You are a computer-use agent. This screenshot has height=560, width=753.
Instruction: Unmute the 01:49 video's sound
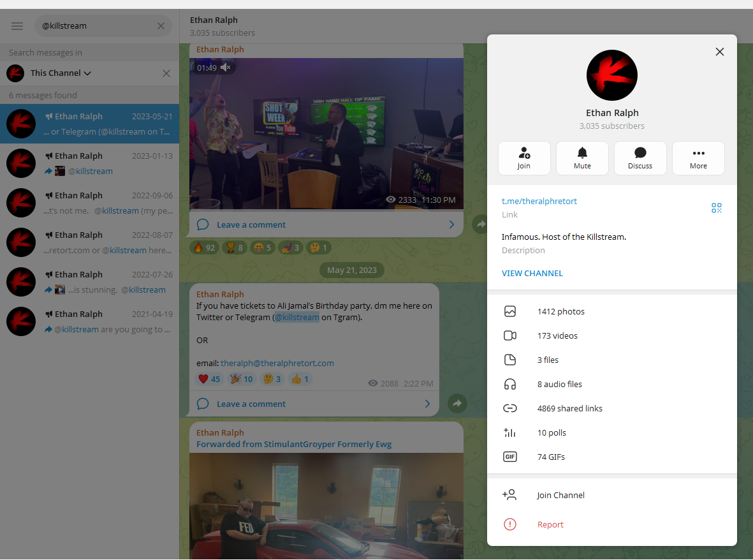226,68
